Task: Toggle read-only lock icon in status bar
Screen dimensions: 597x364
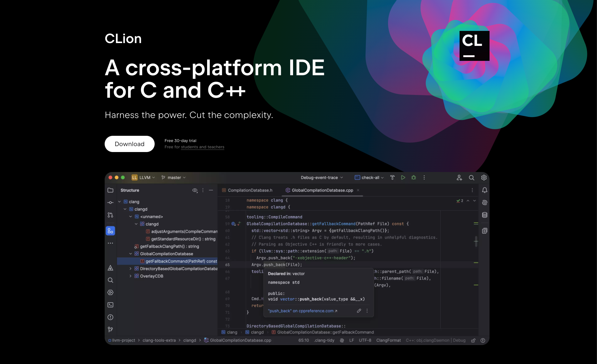Action: coord(473,341)
